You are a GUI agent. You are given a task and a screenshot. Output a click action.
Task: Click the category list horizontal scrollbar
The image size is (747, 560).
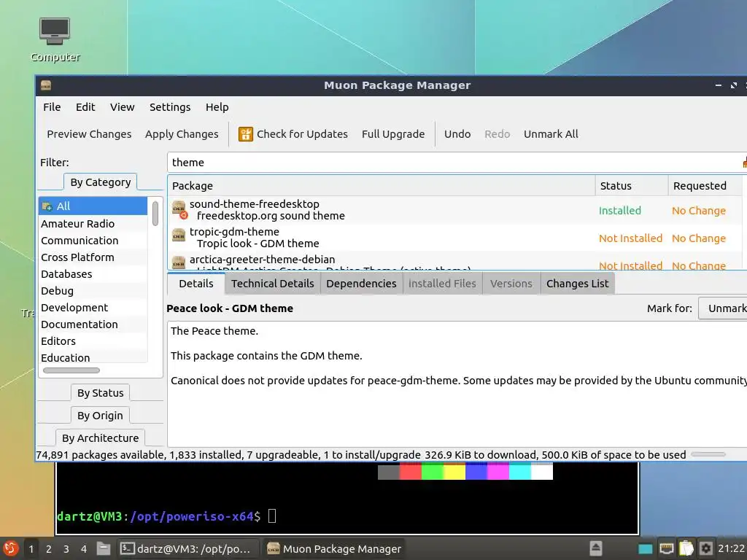click(71, 370)
